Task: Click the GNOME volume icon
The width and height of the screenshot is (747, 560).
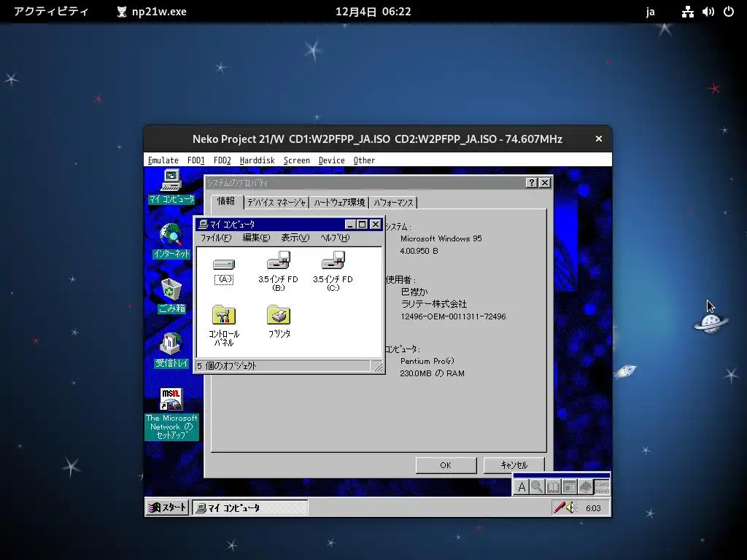Action: 708,12
